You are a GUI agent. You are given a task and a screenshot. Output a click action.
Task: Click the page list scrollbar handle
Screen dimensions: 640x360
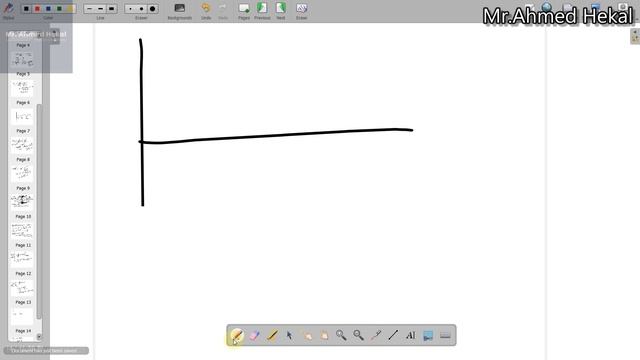point(39,211)
